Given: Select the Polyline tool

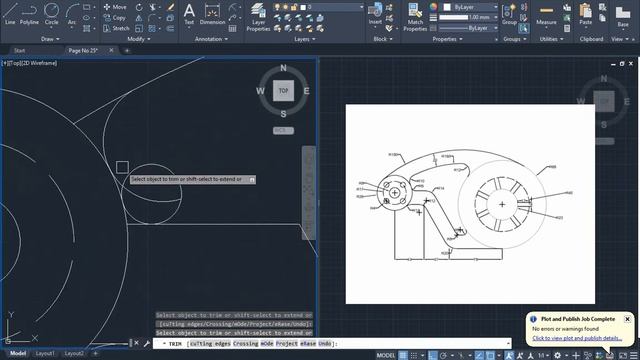Looking at the screenshot, I should (29, 13).
